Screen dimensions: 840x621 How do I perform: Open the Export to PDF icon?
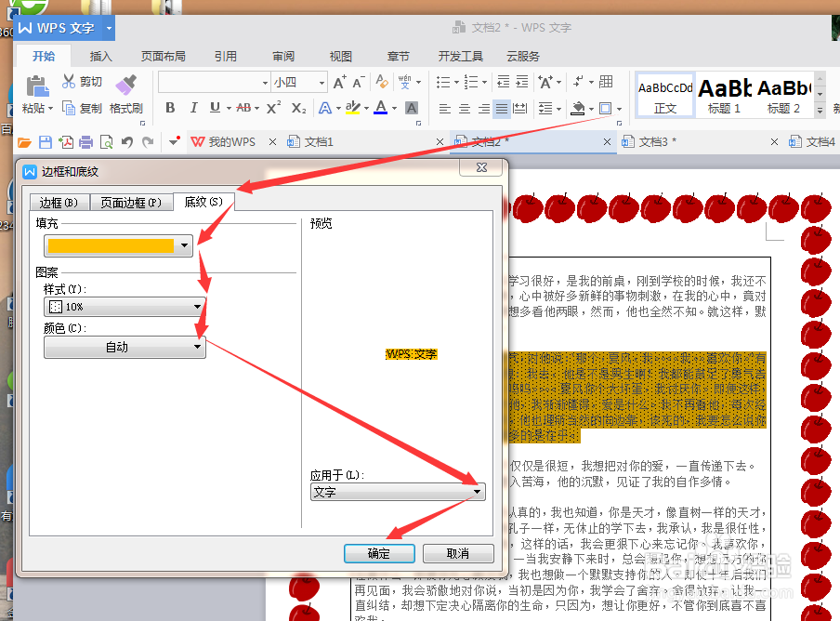[65, 141]
